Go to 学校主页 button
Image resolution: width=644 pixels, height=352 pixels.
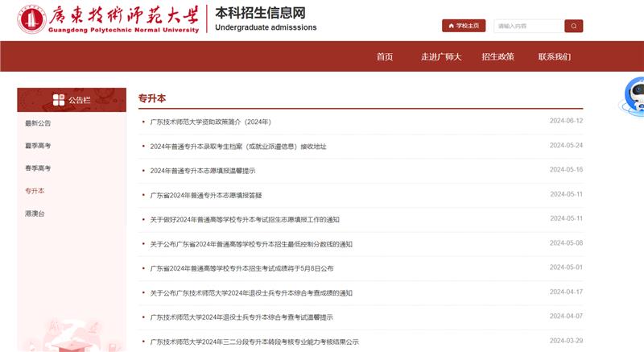(x=464, y=26)
